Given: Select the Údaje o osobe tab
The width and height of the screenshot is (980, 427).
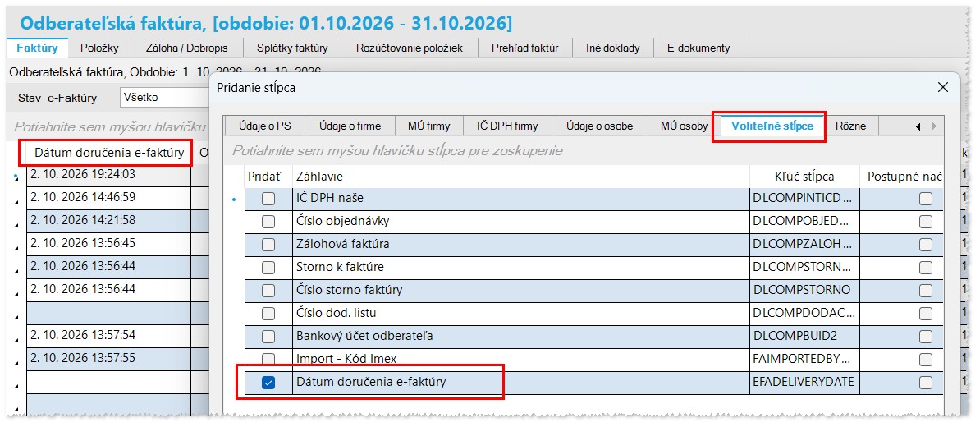Looking at the screenshot, I should tap(599, 126).
